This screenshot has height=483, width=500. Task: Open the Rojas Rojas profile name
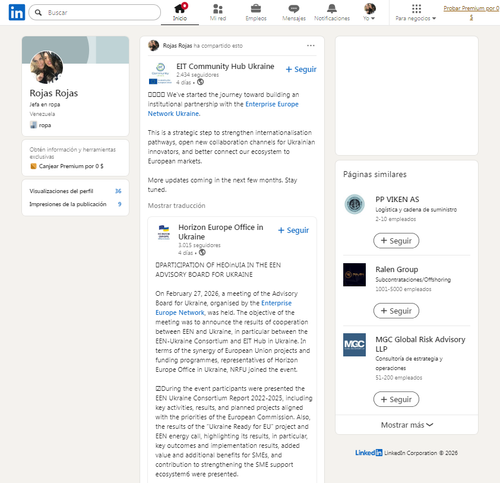pyautogui.click(x=54, y=93)
